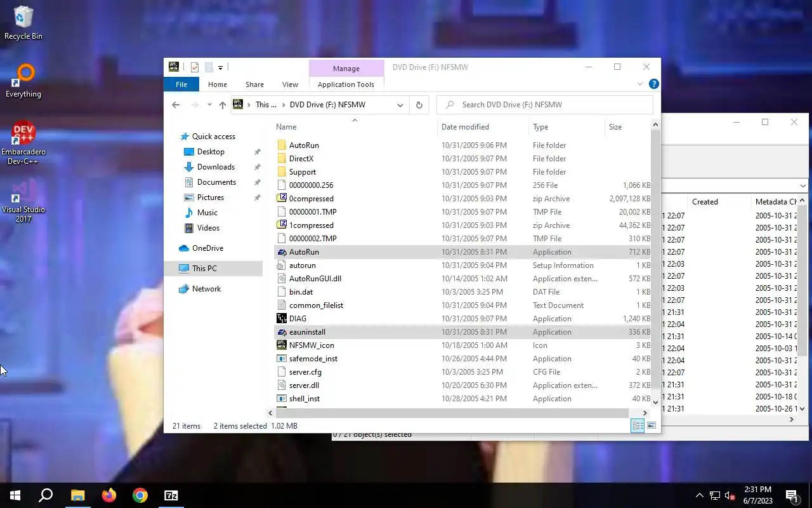Open the Embarcadero Dev-C++ desktop shortcut
The image size is (812, 508).
(x=23, y=143)
